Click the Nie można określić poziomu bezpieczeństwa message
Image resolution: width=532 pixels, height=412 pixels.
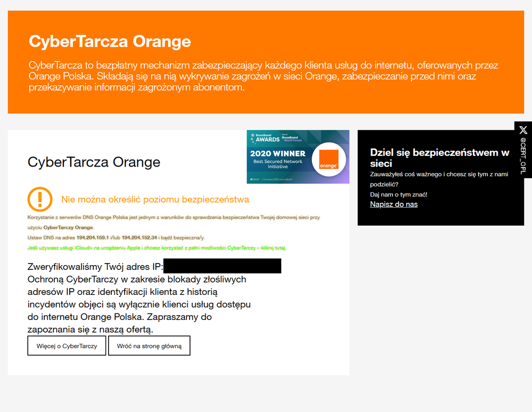(155, 199)
